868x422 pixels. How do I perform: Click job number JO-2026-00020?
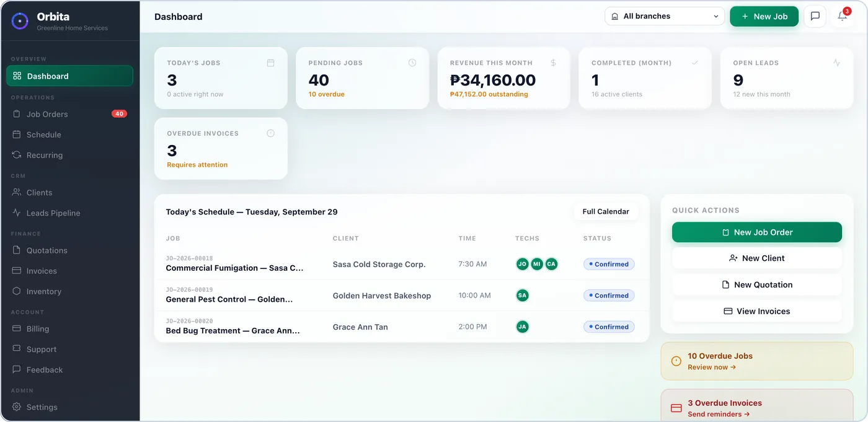coord(189,321)
